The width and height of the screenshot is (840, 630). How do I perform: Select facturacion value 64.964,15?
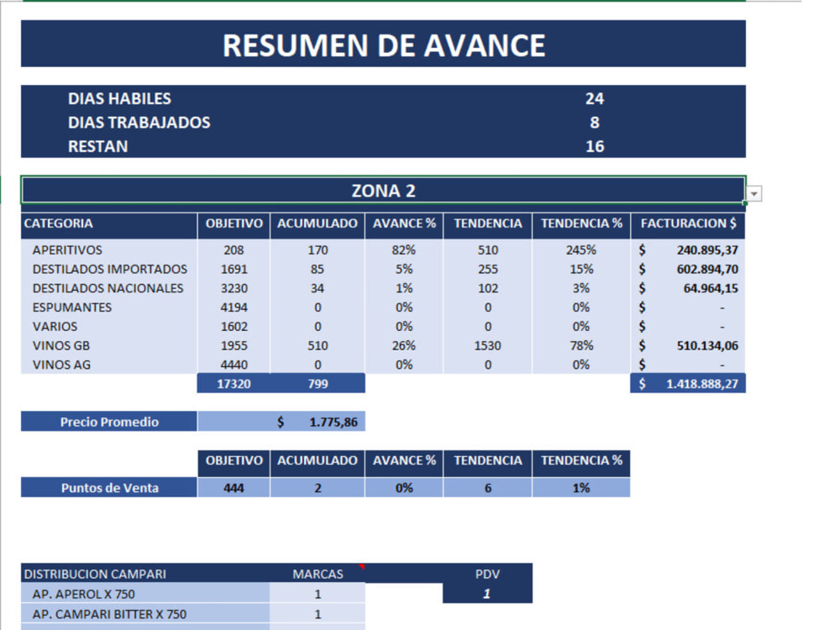pos(689,288)
